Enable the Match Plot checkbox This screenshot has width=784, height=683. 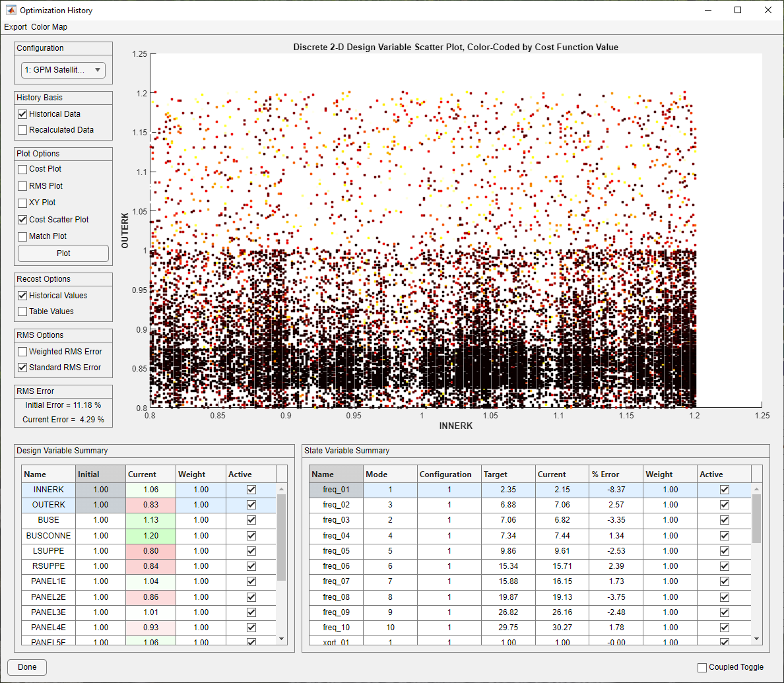click(22, 236)
